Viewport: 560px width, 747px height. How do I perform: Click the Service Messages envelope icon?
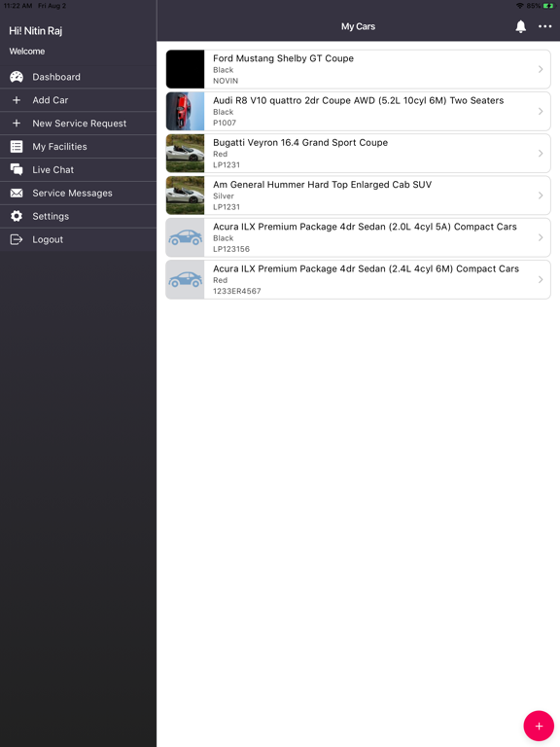click(x=17, y=193)
